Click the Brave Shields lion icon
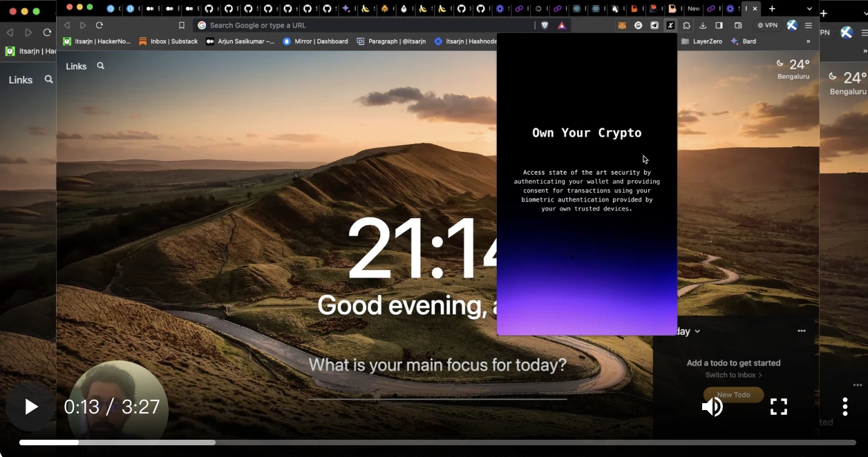Viewport: 868px width, 457px height. [545, 26]
